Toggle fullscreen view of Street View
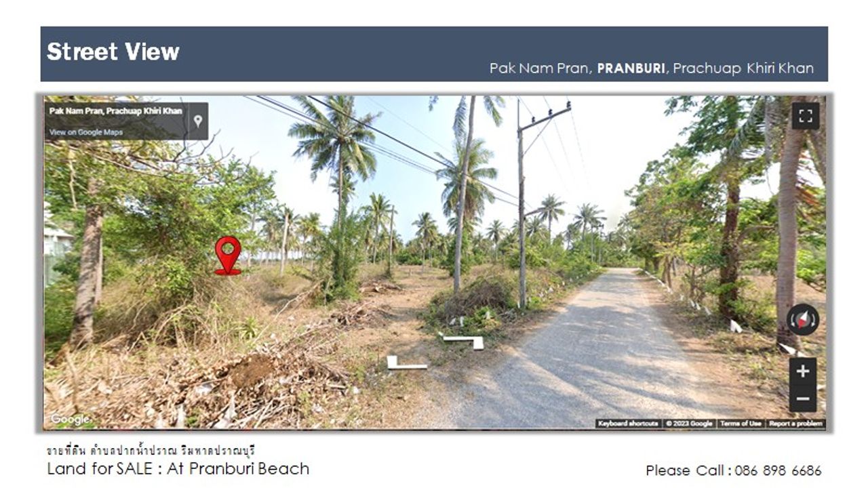Image resolution: width=868 pixels, height=488 pixels. coord(805,116)
